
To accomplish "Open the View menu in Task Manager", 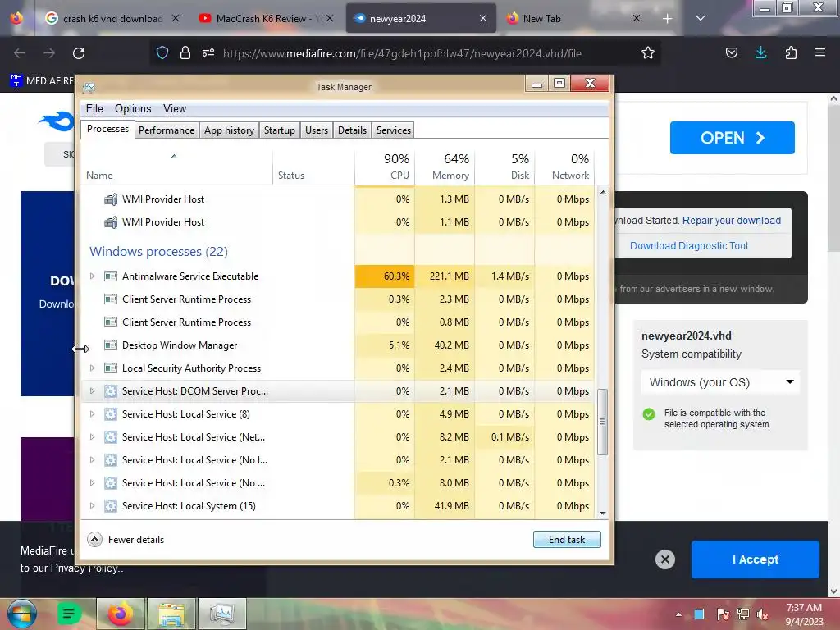I will pos(175,109).
